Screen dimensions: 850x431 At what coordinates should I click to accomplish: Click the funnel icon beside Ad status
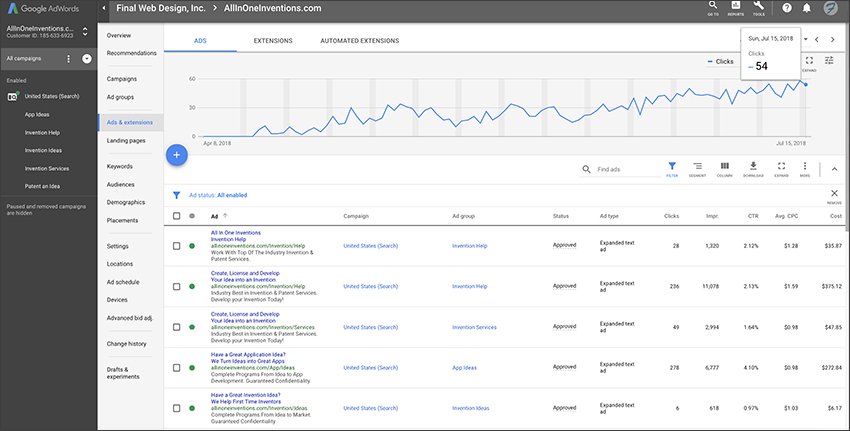[x=176, y=195]
